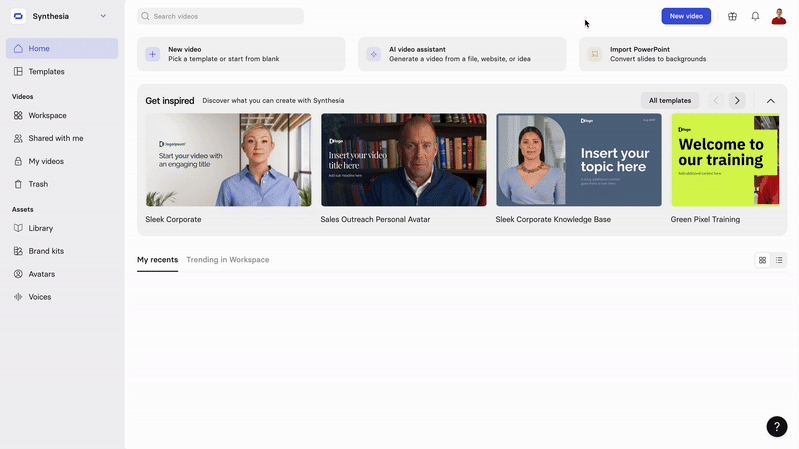Click the gift rewards icon

tap(732, 16)
